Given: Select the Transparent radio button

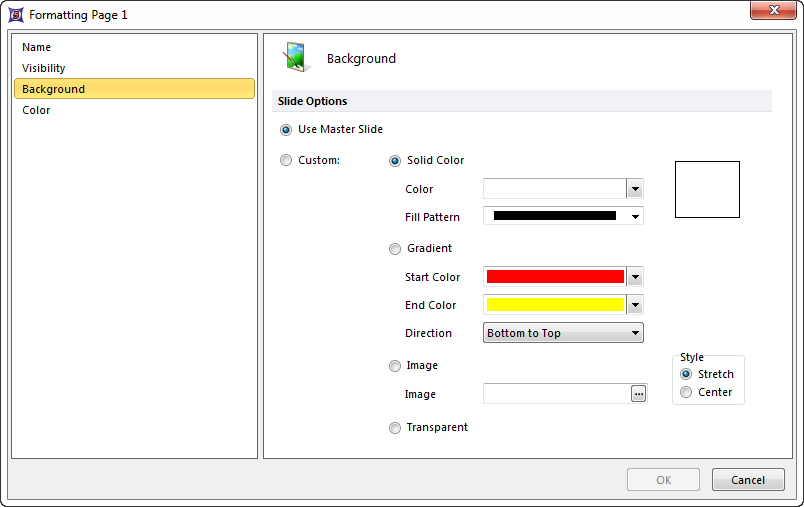Looking at the screenshot, I should pos(395,428).
